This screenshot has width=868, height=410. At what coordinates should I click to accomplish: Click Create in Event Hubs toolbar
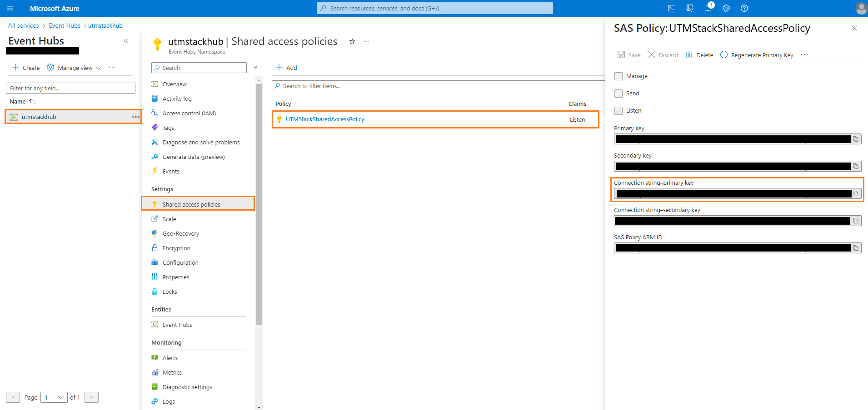tap(26, 68)
